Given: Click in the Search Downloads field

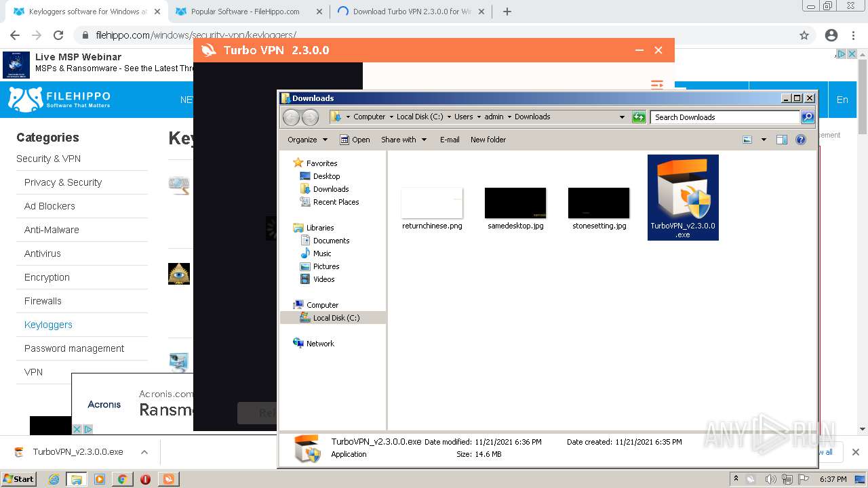Looking at the screenshot, I should (724, 117).
